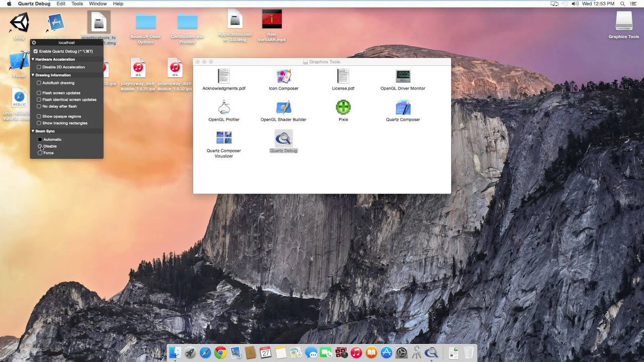This screenshot has width=644, height=362.
Task: Select the OpenGL Shader Builder icon
Action: [284, 108]
